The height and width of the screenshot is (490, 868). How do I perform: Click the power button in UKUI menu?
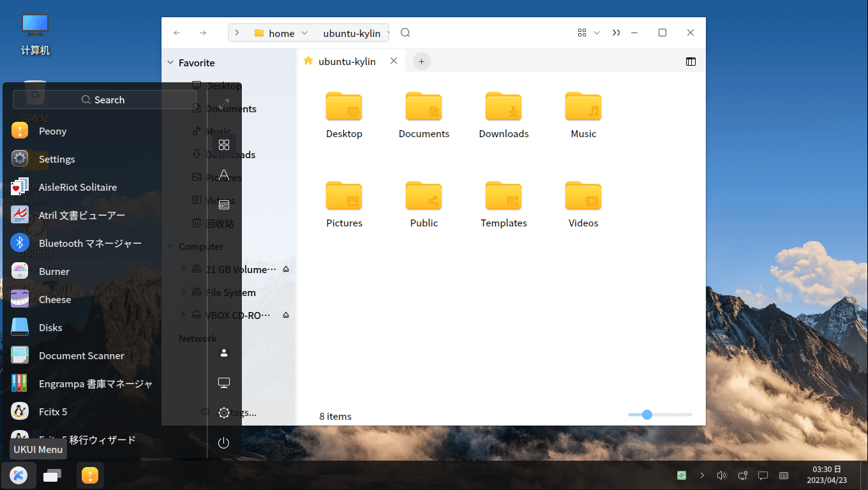pos(223,443)
